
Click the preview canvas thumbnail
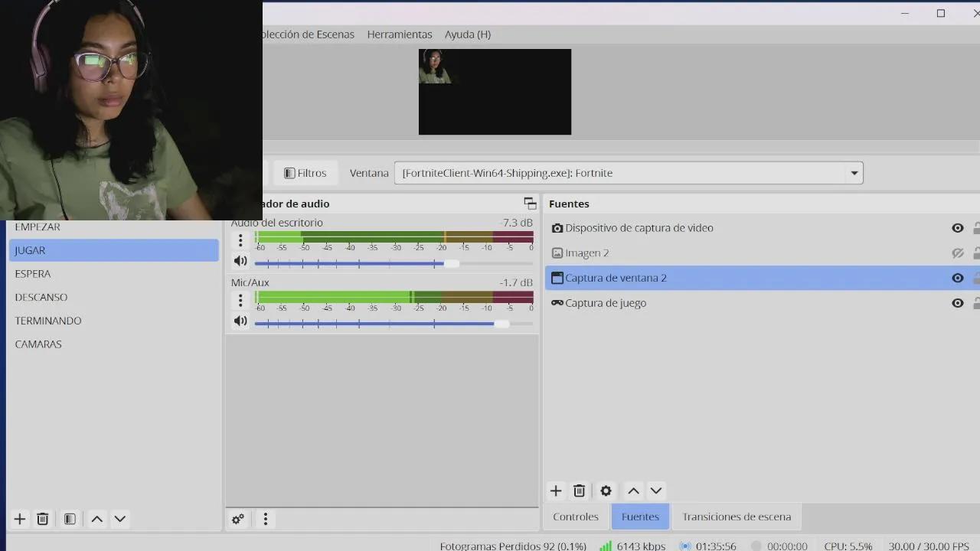click(x=495, y=92)
